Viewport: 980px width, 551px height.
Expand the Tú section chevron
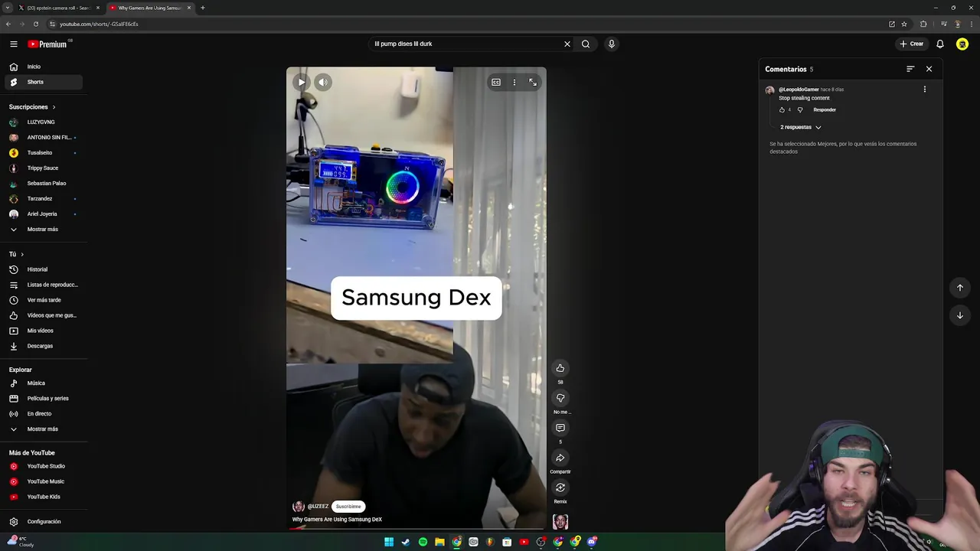click(21, 254)
